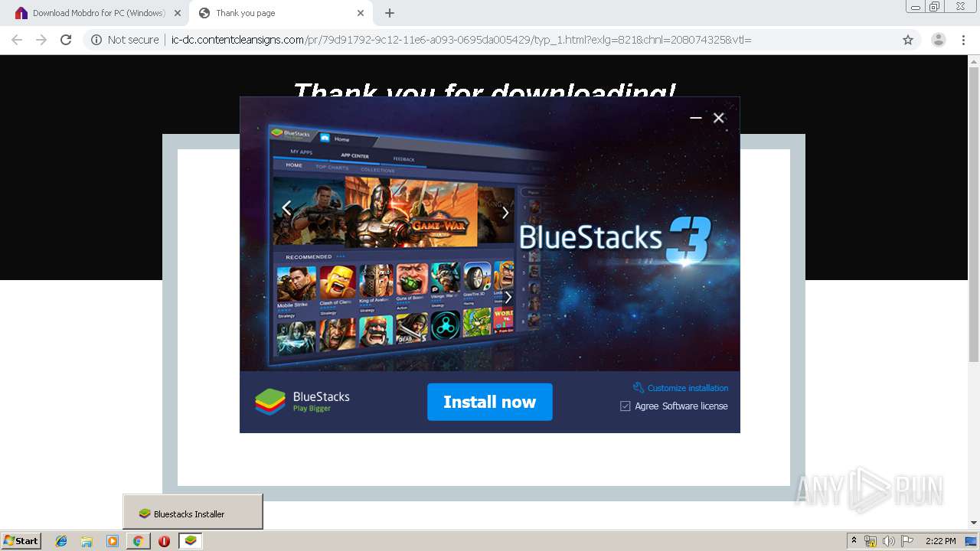Open Customize installation link
980x551 pixels.
[681, 388]
